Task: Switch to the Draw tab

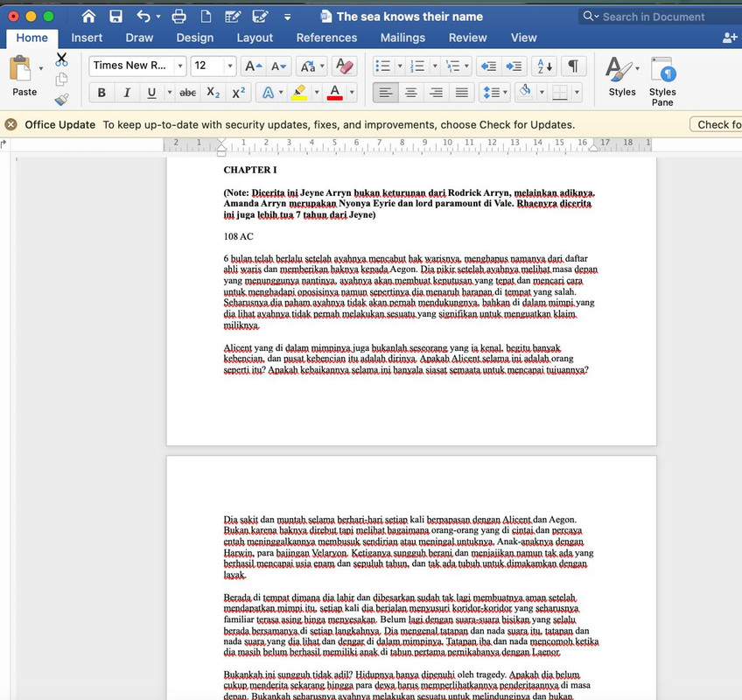Action: coord(139,38)
